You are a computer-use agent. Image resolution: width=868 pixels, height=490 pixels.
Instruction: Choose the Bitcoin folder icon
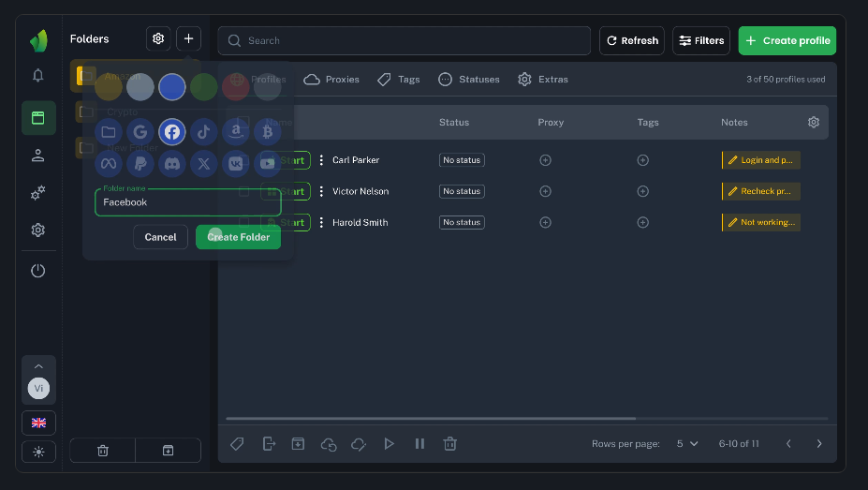(x=268, y=132)
